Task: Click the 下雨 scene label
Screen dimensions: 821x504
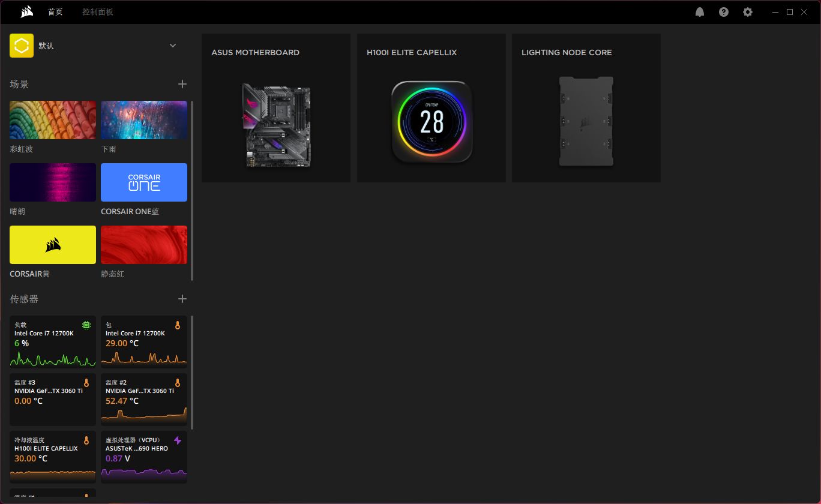Action: (x=109, y=149)
